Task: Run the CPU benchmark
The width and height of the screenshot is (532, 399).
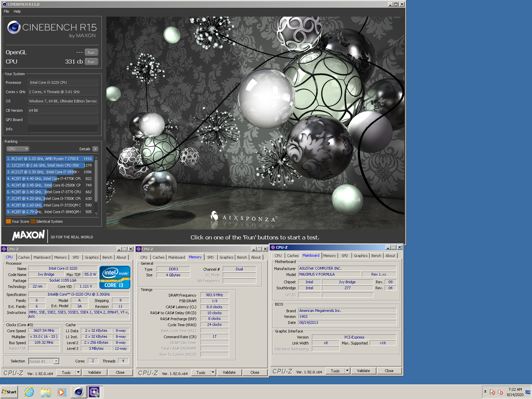Action: tap(91, 62)
